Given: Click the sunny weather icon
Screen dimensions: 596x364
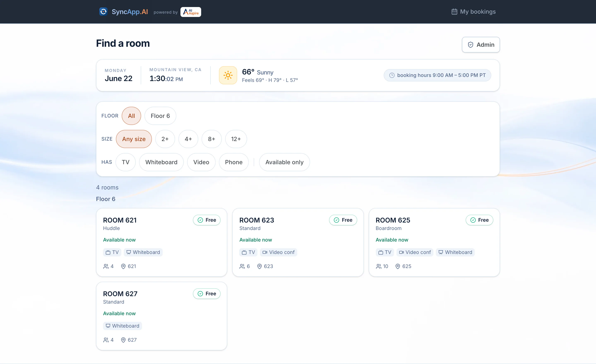Looking at the screenshot, I should tap(228, 75).
